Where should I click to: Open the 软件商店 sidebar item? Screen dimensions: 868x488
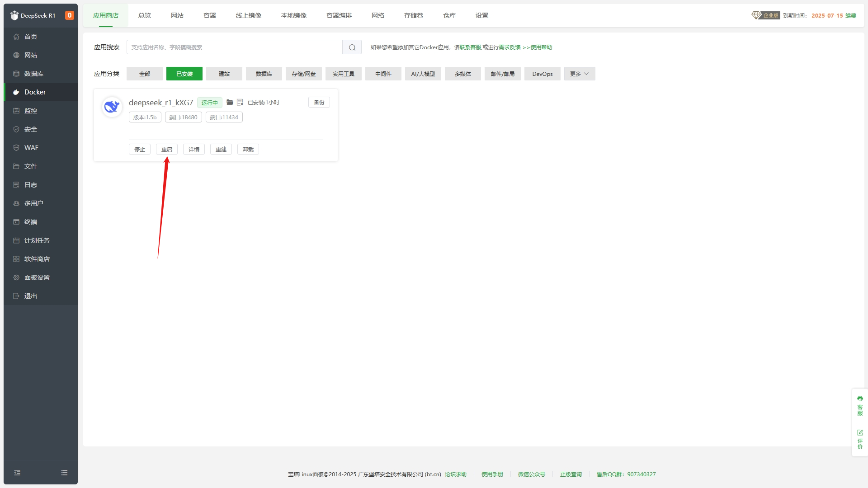click(41, 259)
